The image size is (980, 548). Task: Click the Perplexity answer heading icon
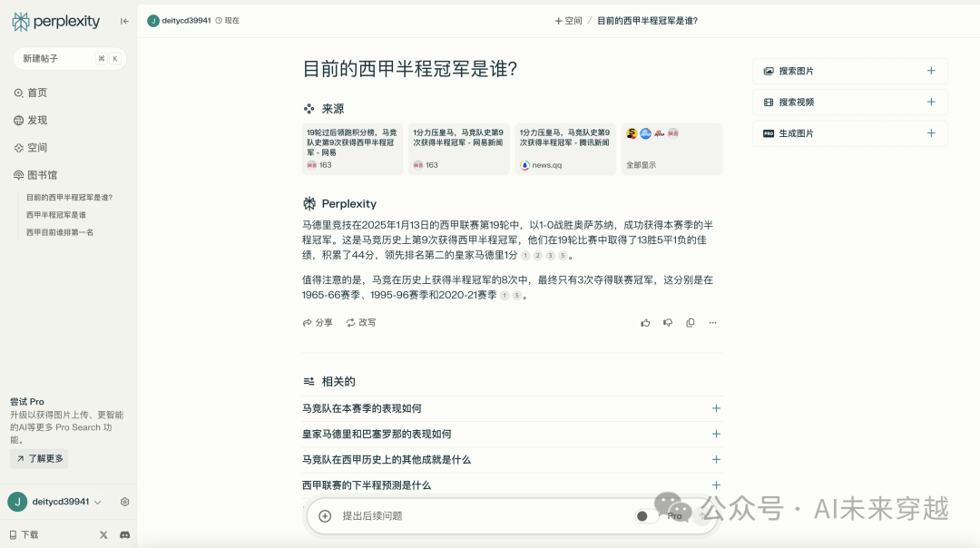pos(309,204)
